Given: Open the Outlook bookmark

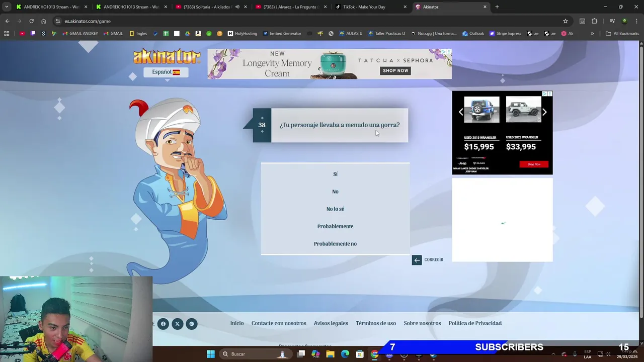Looking at the screenshot, I should (473, 34).
